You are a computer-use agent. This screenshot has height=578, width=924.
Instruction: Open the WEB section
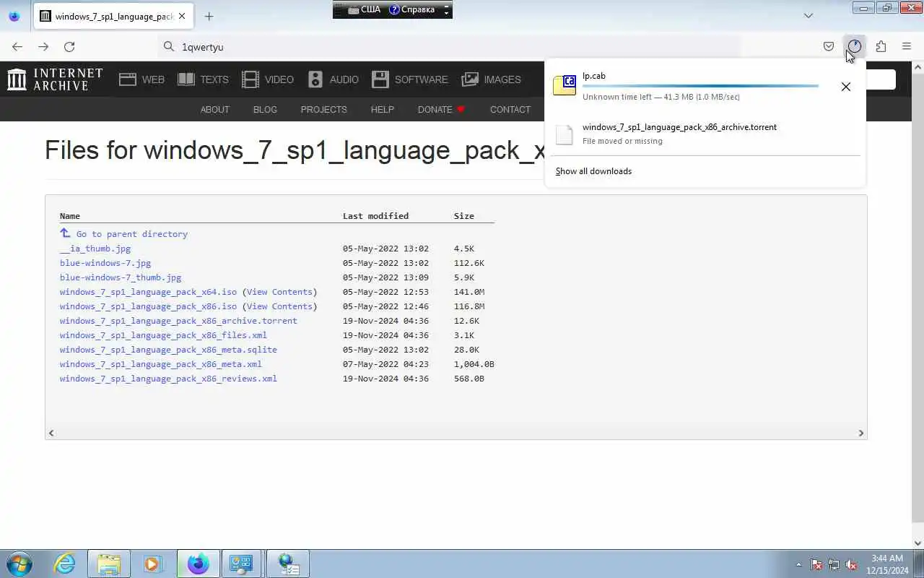142,79
